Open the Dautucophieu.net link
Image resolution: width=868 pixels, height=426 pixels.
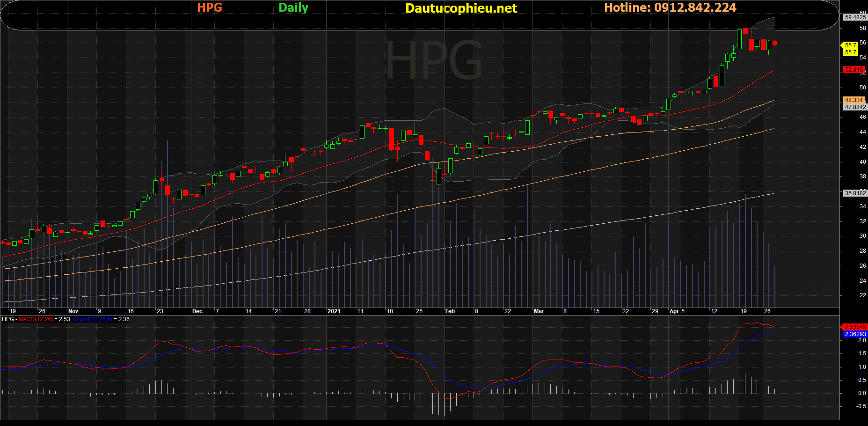pyautogui.click(x=460, y=8)
